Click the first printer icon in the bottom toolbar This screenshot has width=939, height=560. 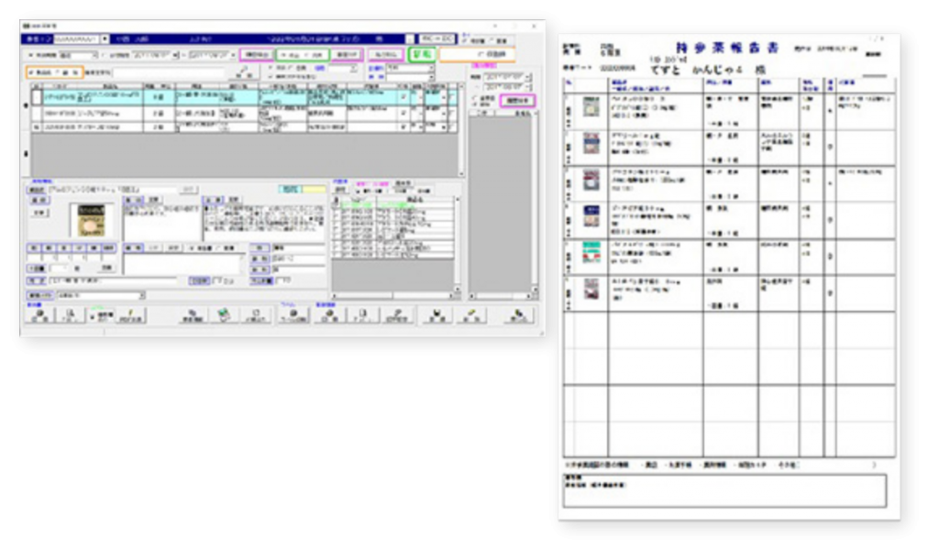40,315
